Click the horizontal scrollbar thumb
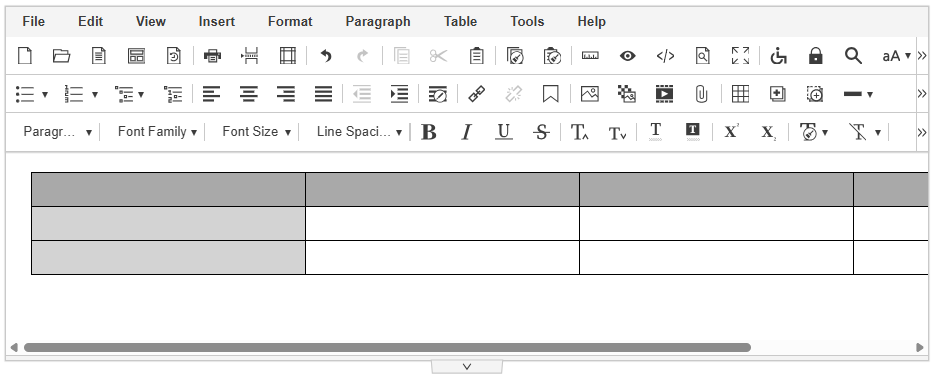935x377 pixels. click(387, 347)
